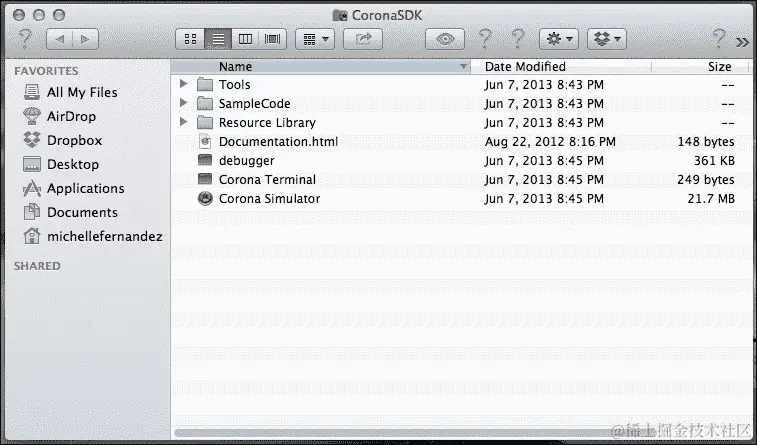Sort by the Date Modified column header
Screen dimensions: 757x445
561,67
